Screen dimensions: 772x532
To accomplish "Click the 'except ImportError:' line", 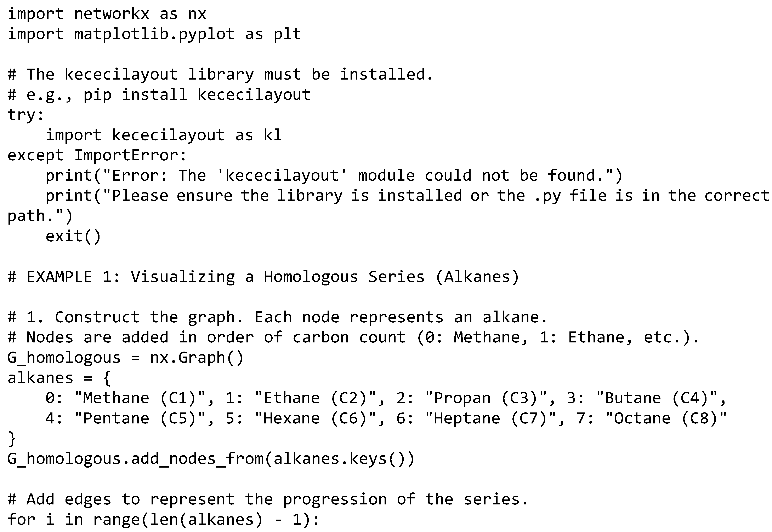I will (x=97, y=155).
